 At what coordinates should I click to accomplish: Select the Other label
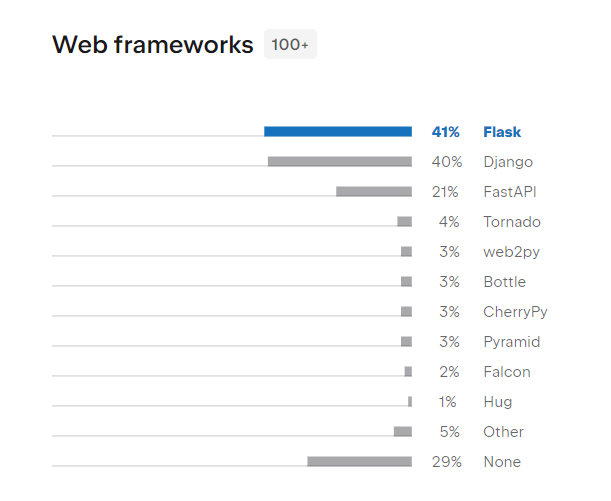503,432
